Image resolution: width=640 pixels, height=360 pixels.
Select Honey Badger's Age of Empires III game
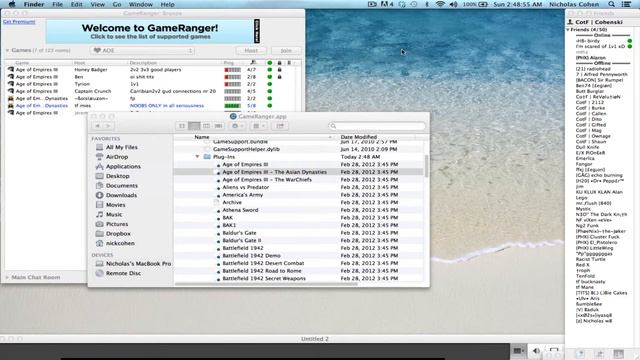pos(153,70)
